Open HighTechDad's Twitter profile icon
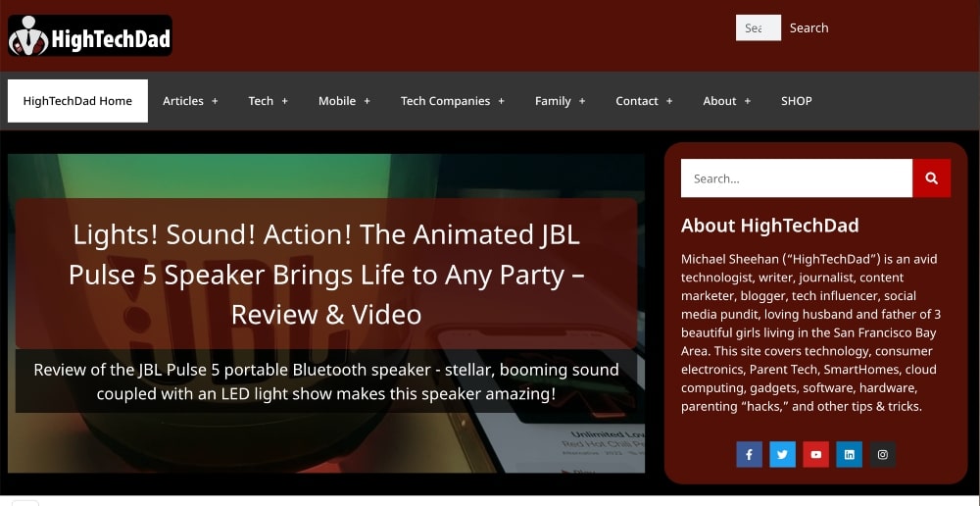The width and height of the screenshot is (980, 506). coord(782,455)
